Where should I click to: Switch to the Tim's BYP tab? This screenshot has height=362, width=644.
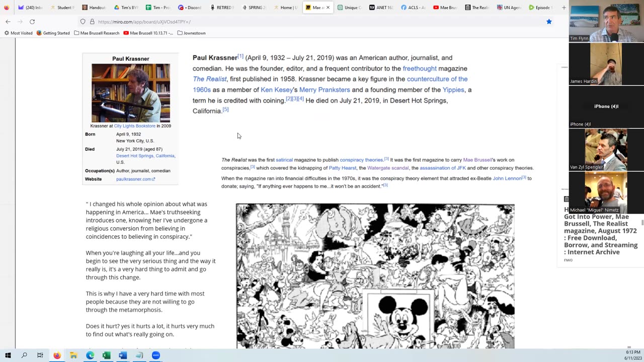coord(126,8)
